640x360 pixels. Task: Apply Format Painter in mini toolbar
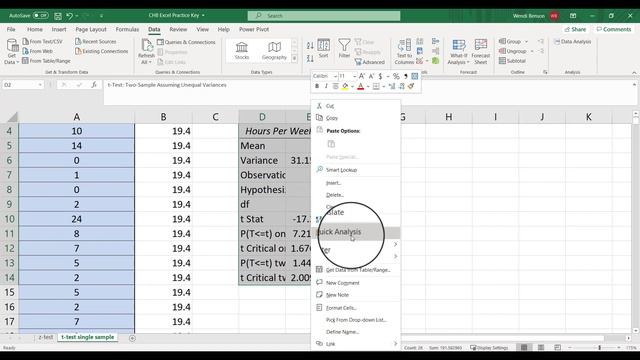pos(411,86)
